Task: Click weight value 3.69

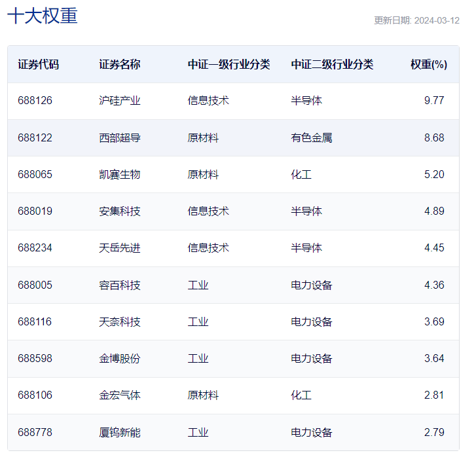Action: point(434,322)
